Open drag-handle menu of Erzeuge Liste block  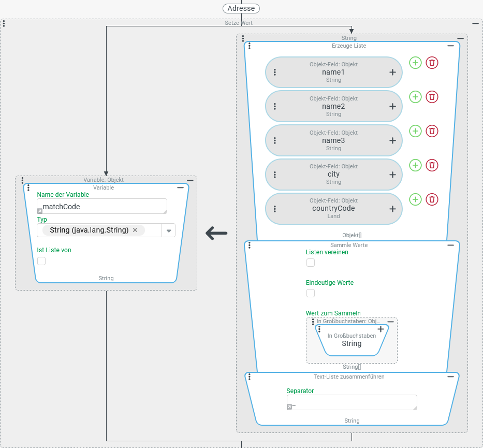tap(250, 46)
